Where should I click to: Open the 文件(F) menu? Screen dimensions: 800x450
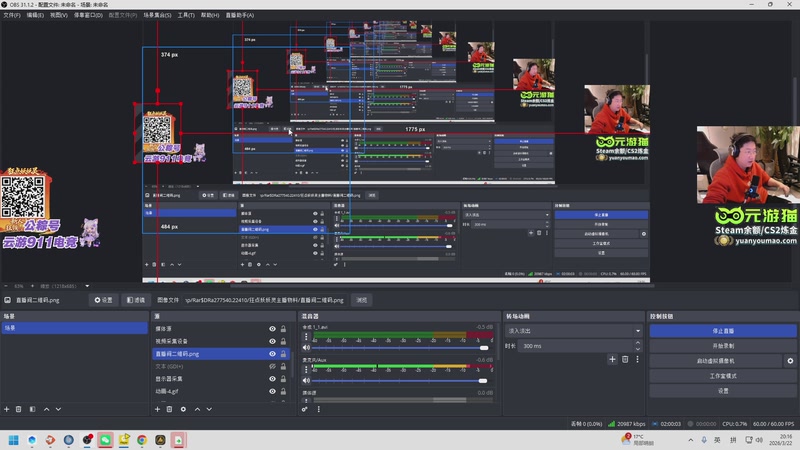coord(12,15)
